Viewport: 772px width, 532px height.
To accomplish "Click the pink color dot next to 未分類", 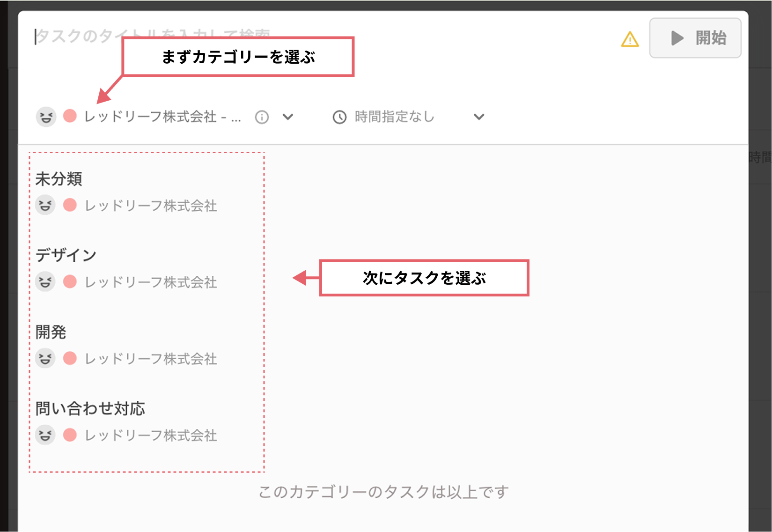I will [x=69, y=205].
